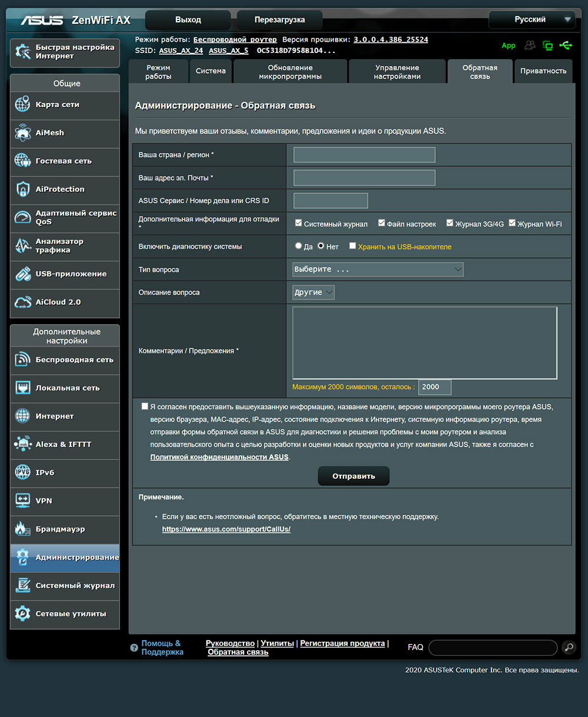Viewport: 588px width, 717px height.
Task: Enable Хранить на USB-накопителе checkbox
Action: pyautogui.click(x=352, y=246)
